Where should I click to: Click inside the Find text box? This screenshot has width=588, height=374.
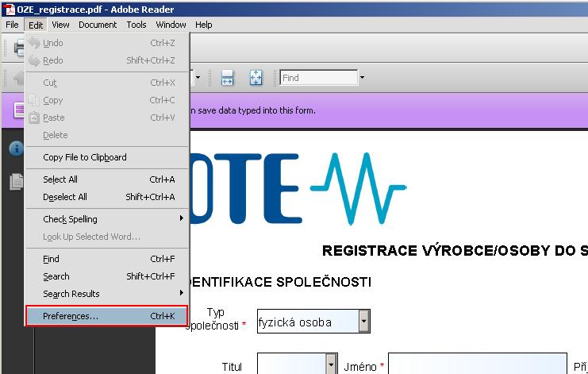(318, 78)
